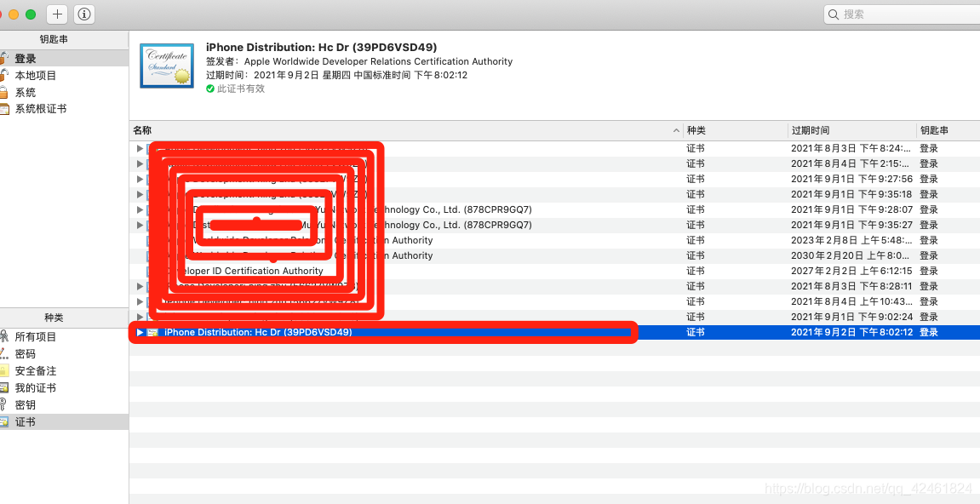980x504 pixels.
Task: Select the iPhone Distribution: Hc Dr (39PD6VSD49) list row
Action: click(x=555, y=333)
